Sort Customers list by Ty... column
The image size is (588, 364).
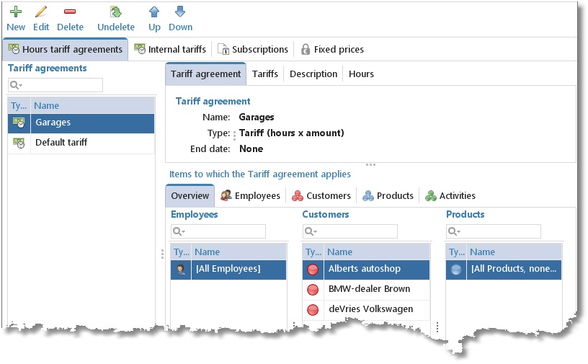pyautogui.click(x=313, y=252)
